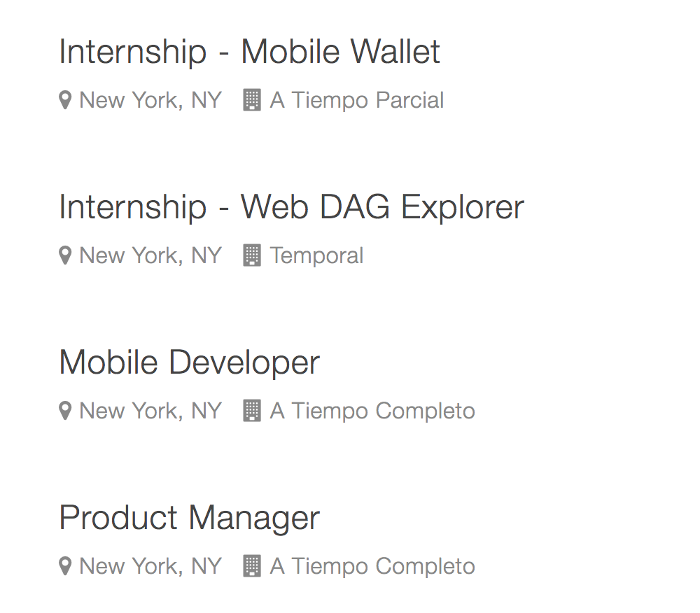Click location pin icon under Product Manager
Screen dimensions: 700x613
[65, 567]
